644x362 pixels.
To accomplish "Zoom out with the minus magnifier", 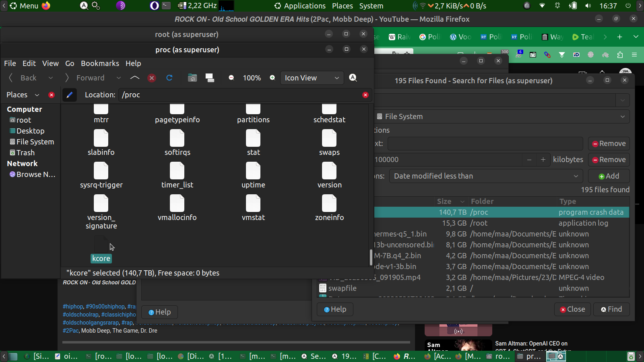I will 231,78.
